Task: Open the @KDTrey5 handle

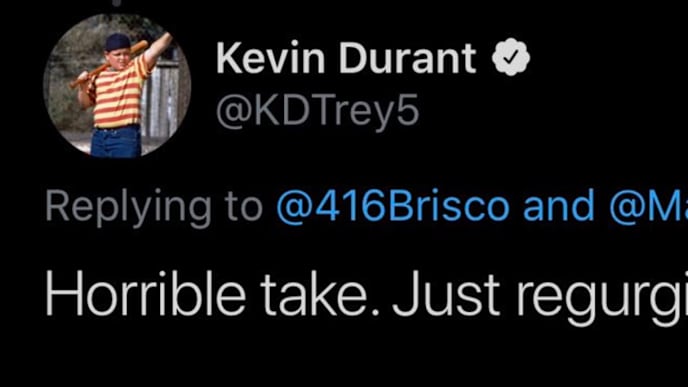Action: pos(317,111)
